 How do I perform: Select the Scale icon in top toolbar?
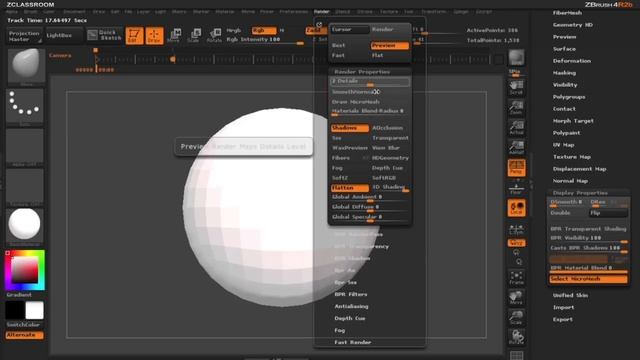194,36
